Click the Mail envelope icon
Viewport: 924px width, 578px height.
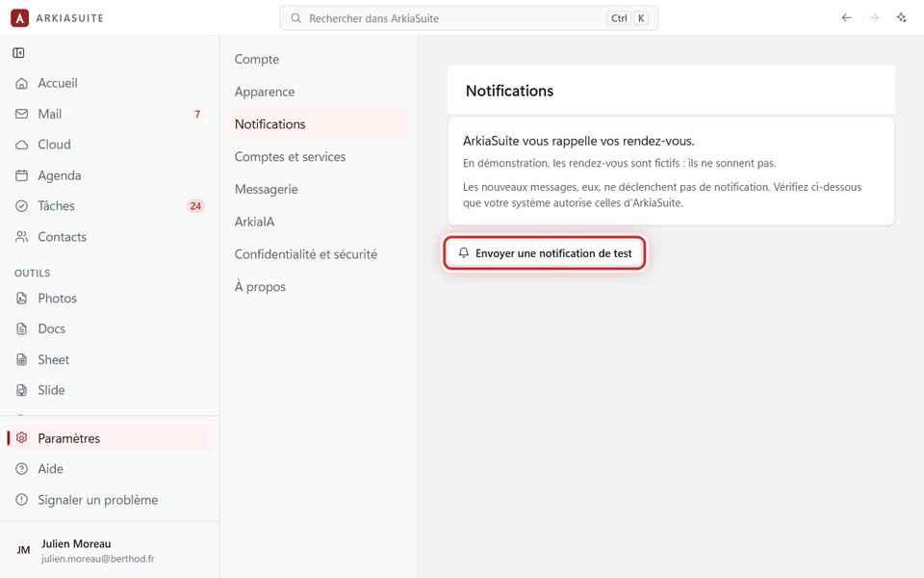click(x=22, y=114)
